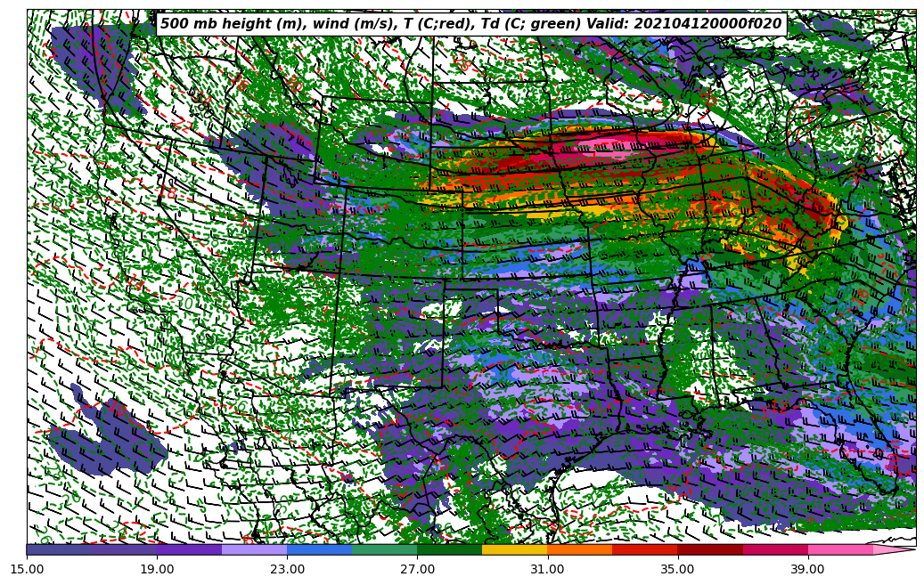Select the orange colorbar segment after 31.00
The image size is (924, 585).
(x=579, y=549)
